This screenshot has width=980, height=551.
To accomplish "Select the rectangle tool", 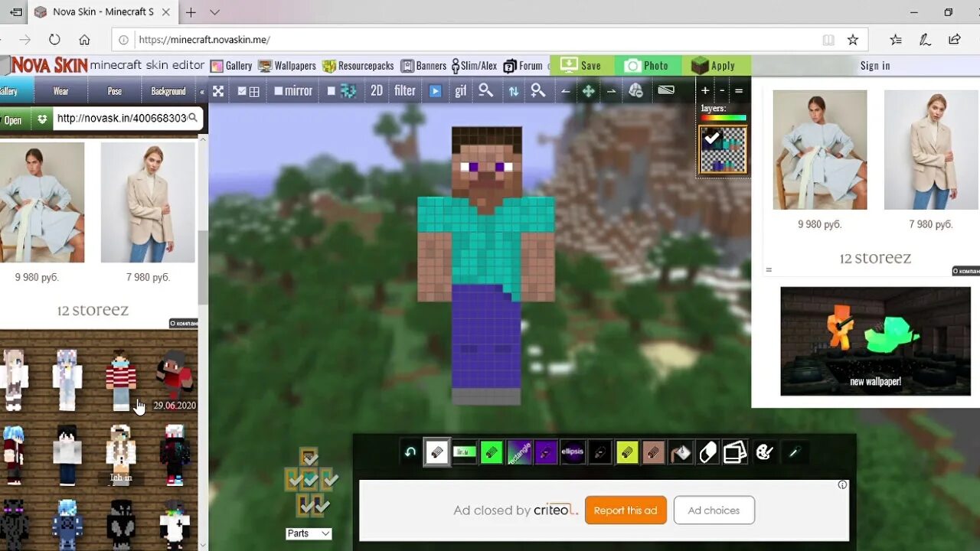I will pyautogui.click(x=518, y=452).
